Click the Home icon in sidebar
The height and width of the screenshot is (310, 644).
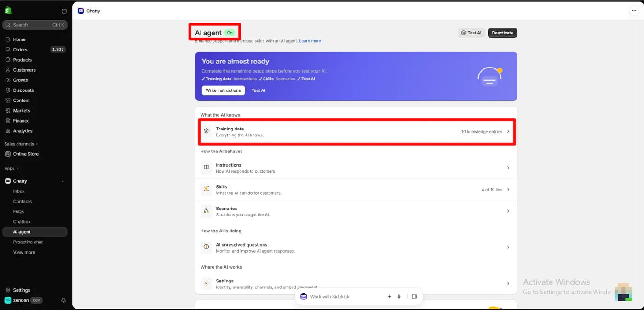coord(8,39)
